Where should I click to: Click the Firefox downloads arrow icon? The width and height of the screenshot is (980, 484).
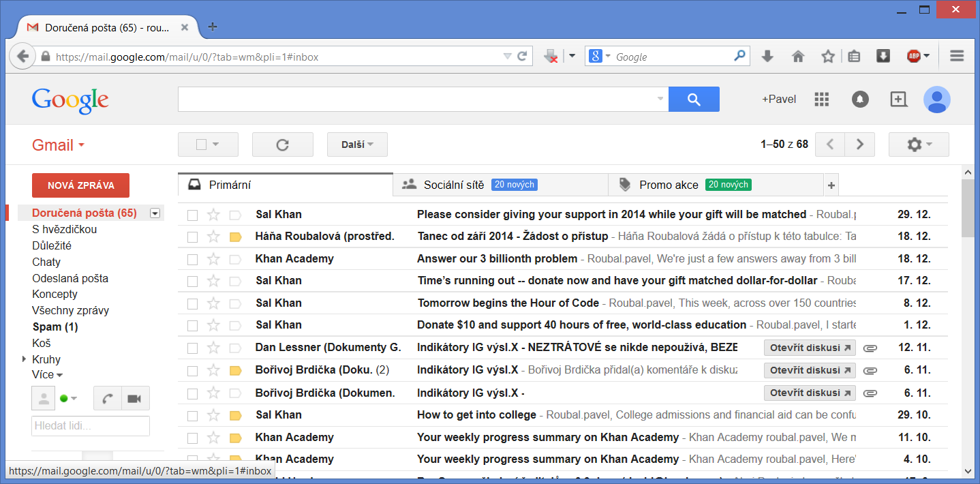767,57
